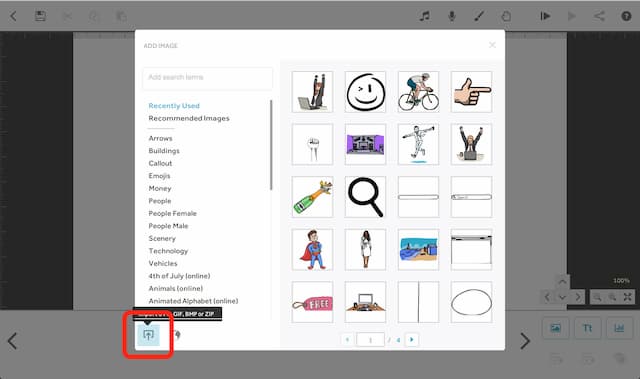The width and height of the screenshot is (640, 379).
Task: Select the People Male category
Action: point(168,226)
